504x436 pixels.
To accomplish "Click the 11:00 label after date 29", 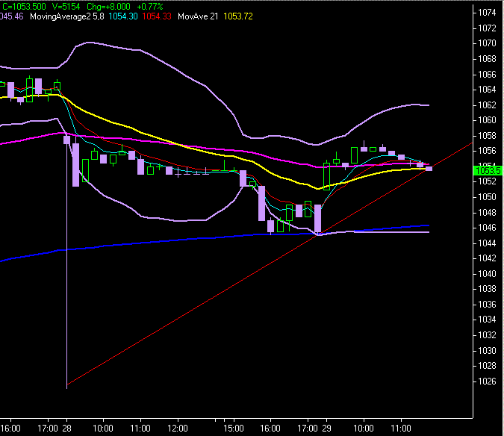I will point(401,429).
